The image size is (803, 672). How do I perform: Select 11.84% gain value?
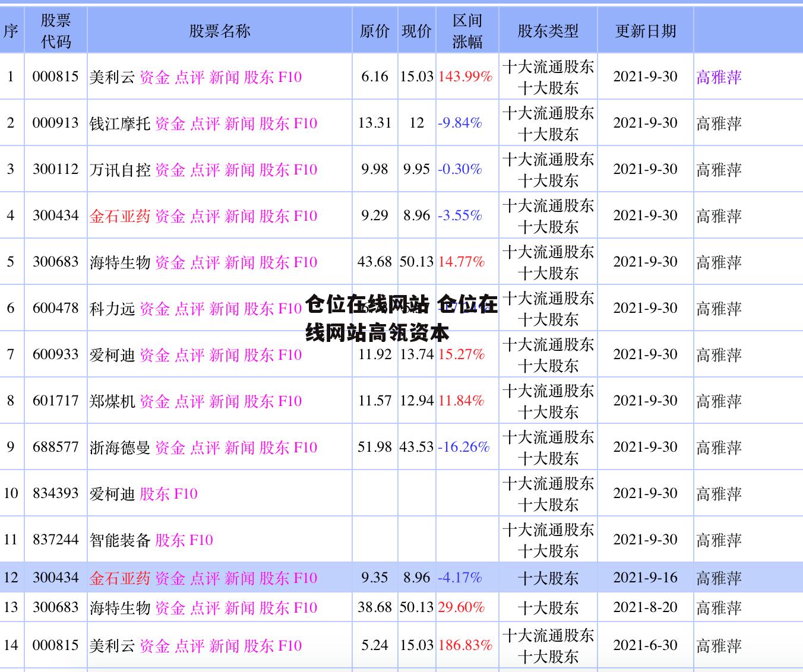461,401
